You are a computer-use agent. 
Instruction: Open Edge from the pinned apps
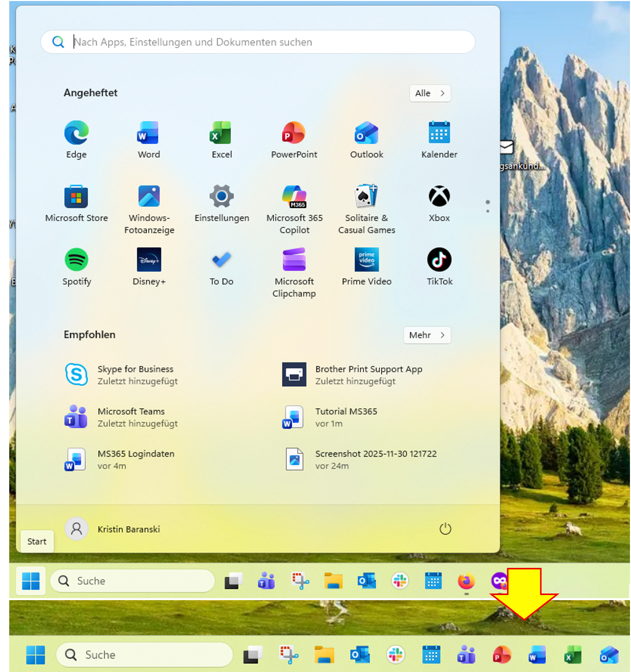[76, 133]
